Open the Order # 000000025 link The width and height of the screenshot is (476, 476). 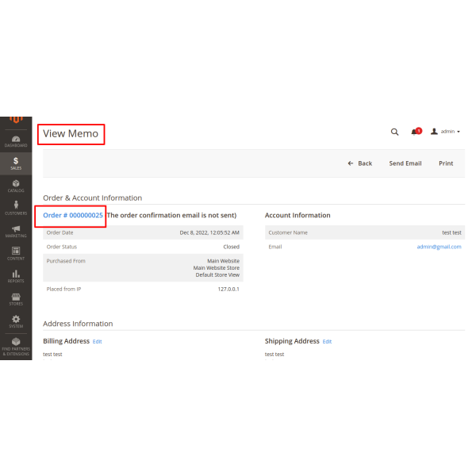[73, 215]
